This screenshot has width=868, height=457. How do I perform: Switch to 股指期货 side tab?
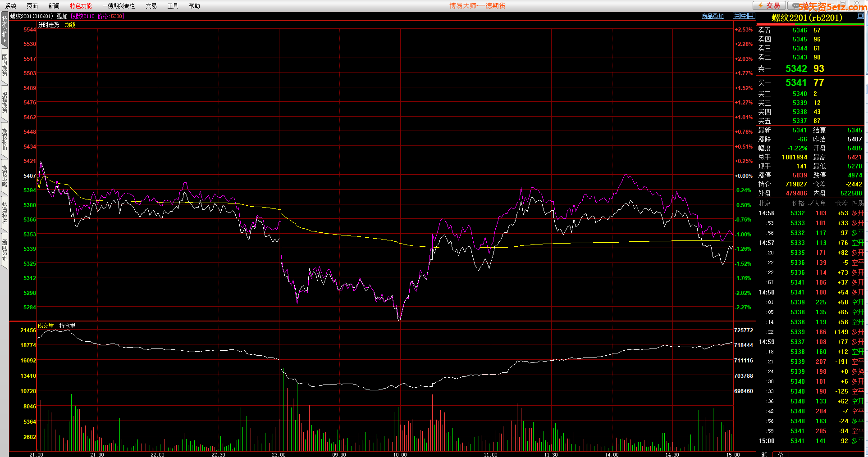5,103
